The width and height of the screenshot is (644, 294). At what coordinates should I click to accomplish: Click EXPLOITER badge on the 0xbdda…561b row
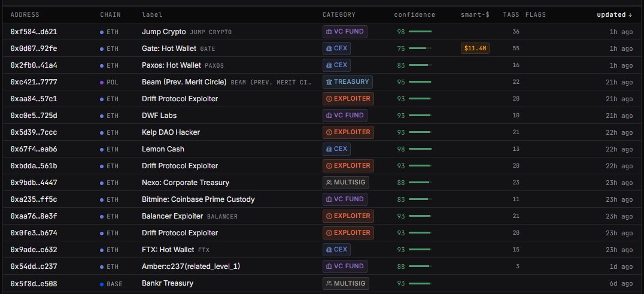pyautogui.click(x=348, y=166)
